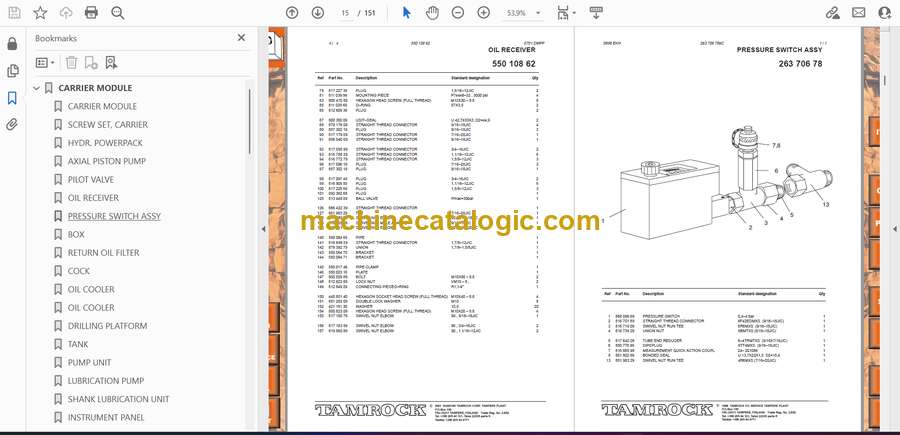Click part number 550 108 62 heading
This screenshot has width=900, height=435.
pos(514,64)
